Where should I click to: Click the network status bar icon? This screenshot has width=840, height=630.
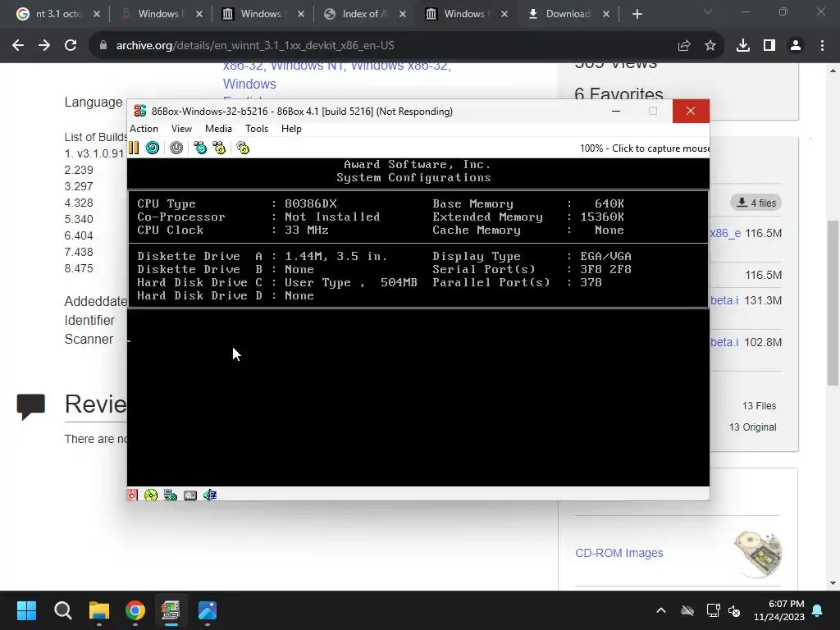tap(171, 495)
